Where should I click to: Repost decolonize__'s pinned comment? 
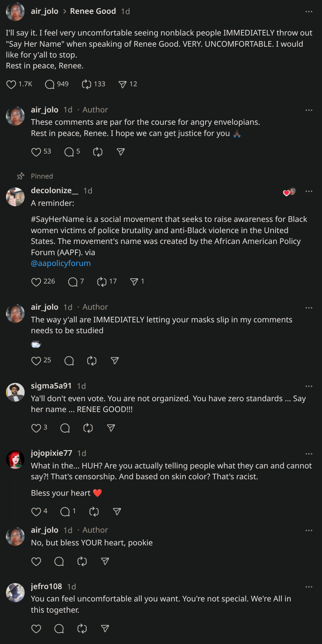coord(102,282)
